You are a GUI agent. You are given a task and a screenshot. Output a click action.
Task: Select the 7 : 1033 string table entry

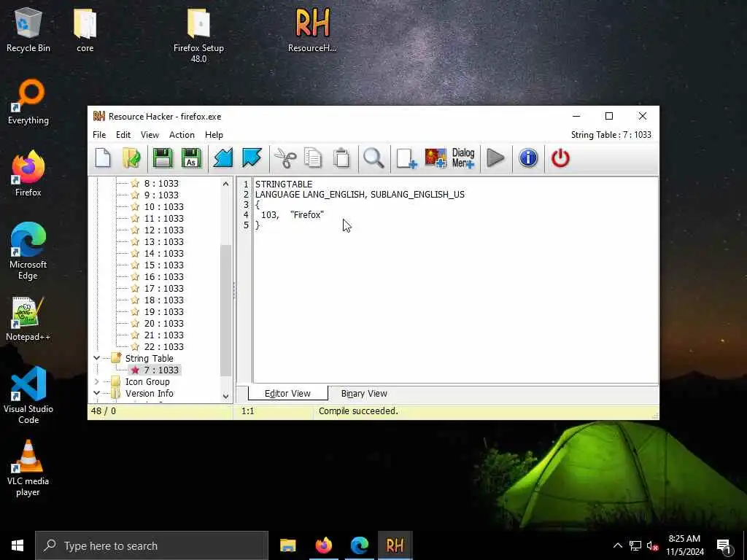coord(161,370)
